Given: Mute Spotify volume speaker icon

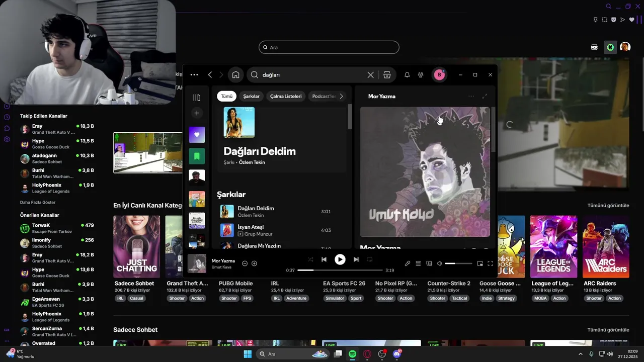Looking at the screenshot, I should 439,263.
